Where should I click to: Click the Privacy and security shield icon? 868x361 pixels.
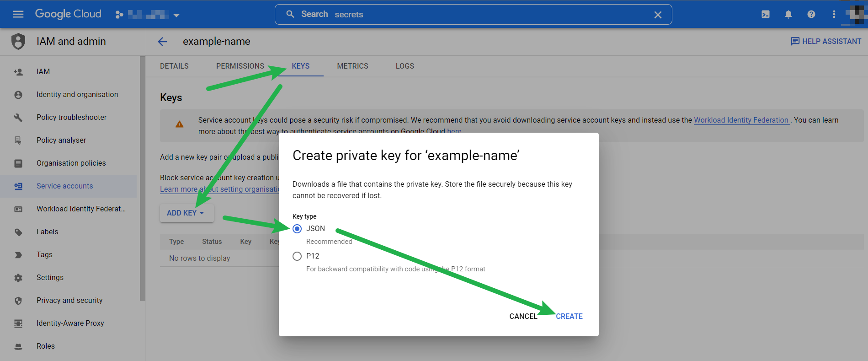[18, 301]
